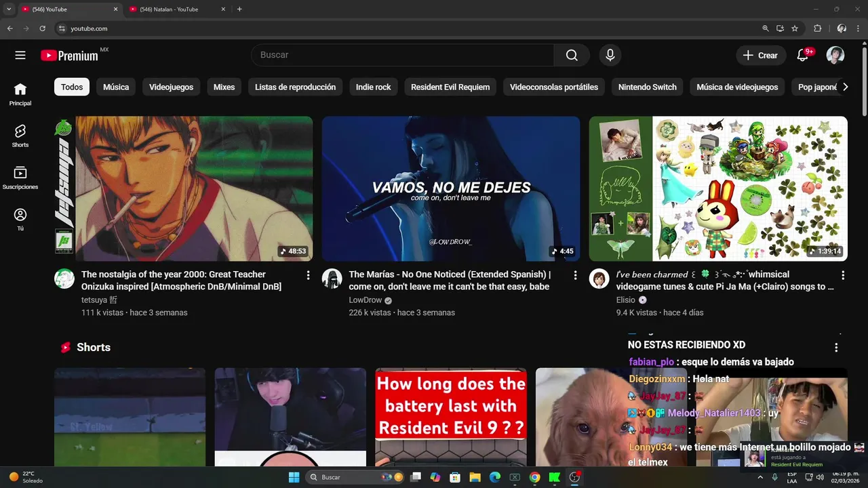This screenshot has height=488, width=868.
Task: Click the YouTube Buscar search field
Action: (x=402, y=56)
